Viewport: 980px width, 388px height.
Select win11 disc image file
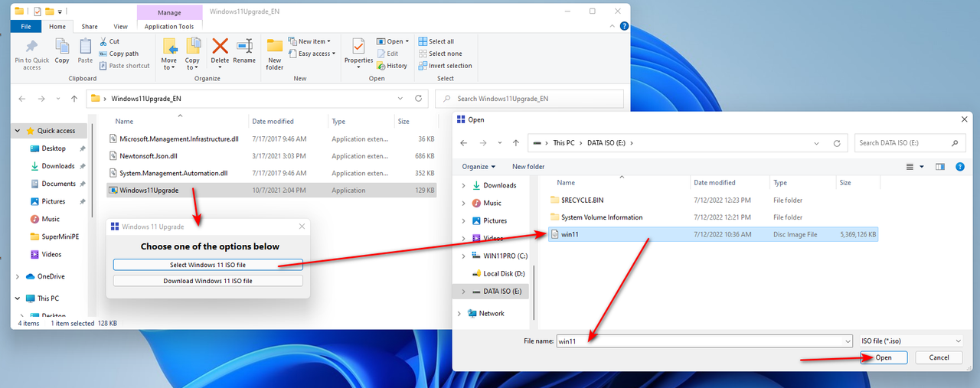pos(714,234)
